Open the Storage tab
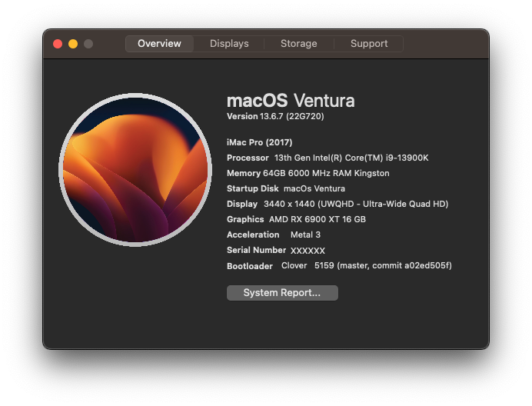The width and height of the screenshot is (532, 406). coord(298,44)
